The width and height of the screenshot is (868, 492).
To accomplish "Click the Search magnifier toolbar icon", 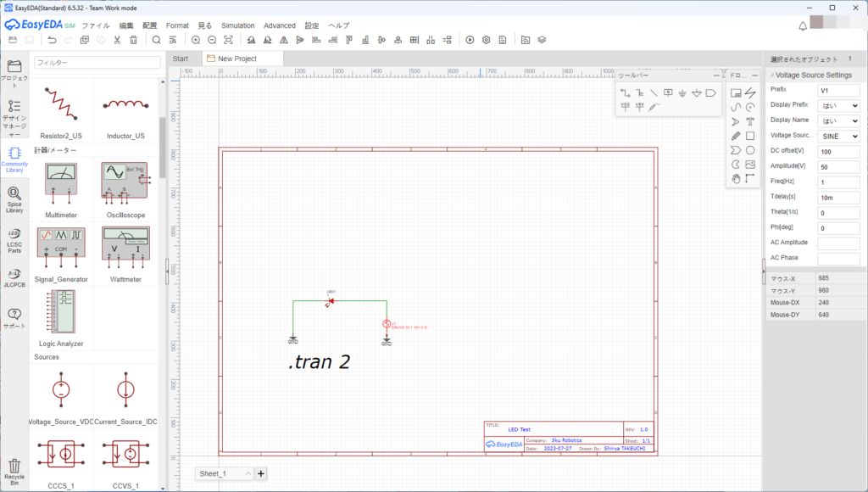I will click(156, 40).
